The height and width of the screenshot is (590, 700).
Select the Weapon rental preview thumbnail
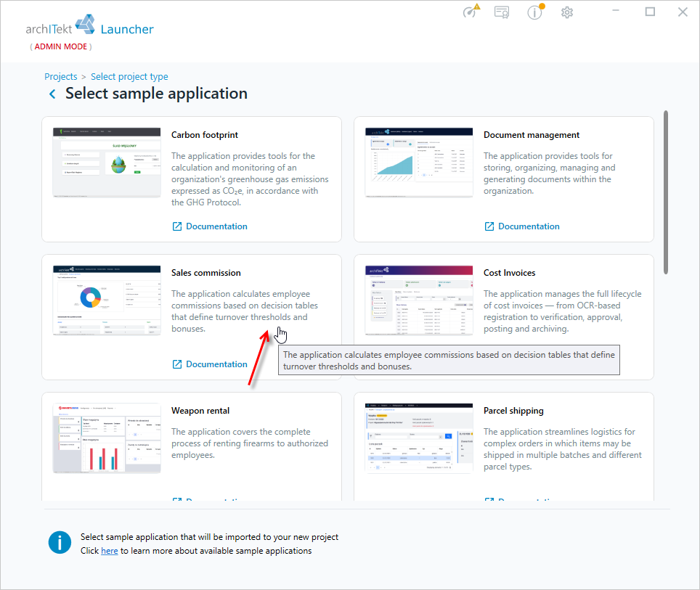tap(107, 438)
